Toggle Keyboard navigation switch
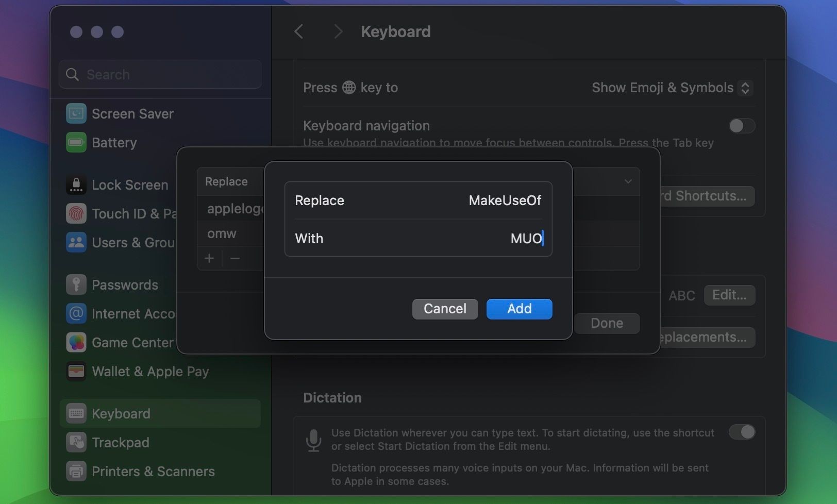 742,126
